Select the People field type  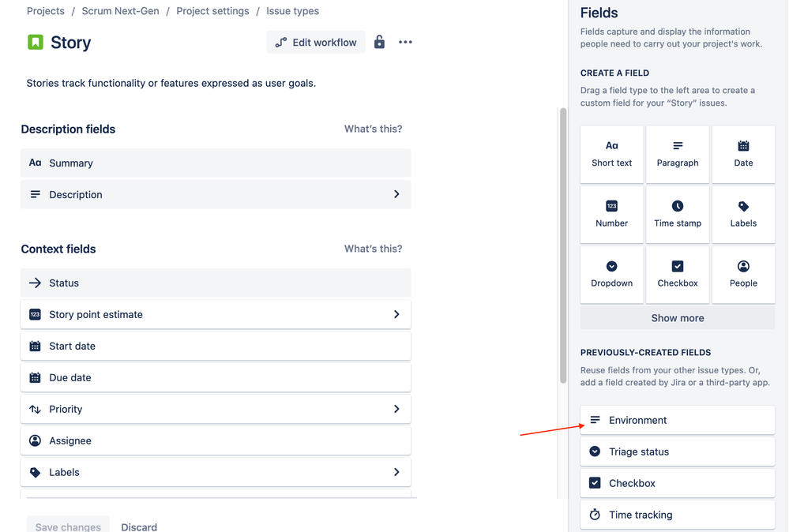click(743, 275)
